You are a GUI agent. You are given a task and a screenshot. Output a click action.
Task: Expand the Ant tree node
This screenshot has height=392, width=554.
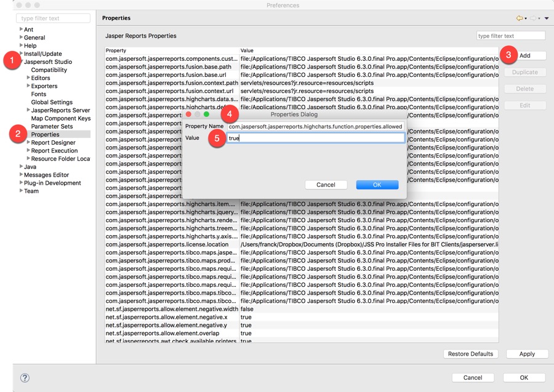click(x=21, y=29)
